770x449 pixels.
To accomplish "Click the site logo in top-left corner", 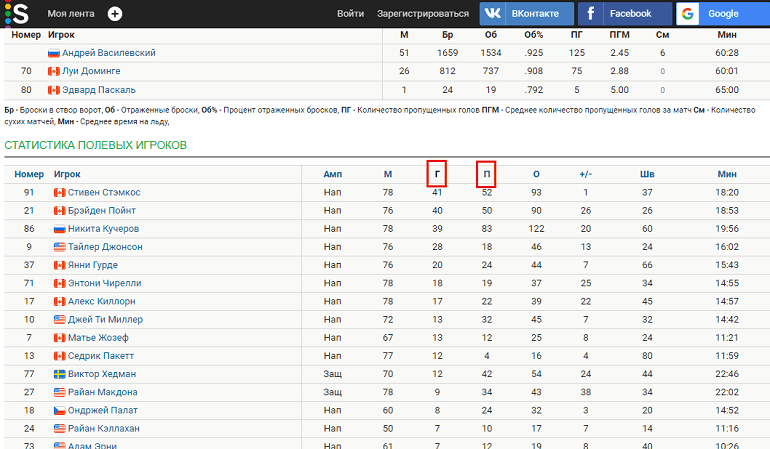I will pos(16,13).
